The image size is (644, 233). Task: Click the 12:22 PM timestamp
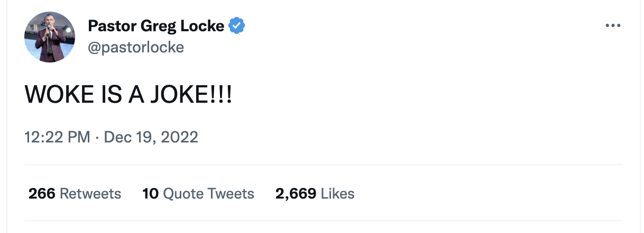[58, 138]
